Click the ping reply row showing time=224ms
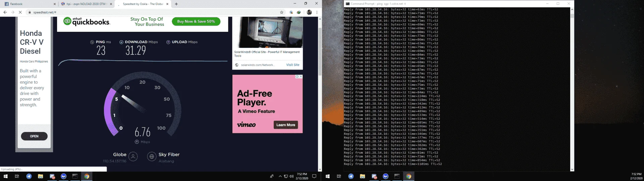 coord(392,96)
